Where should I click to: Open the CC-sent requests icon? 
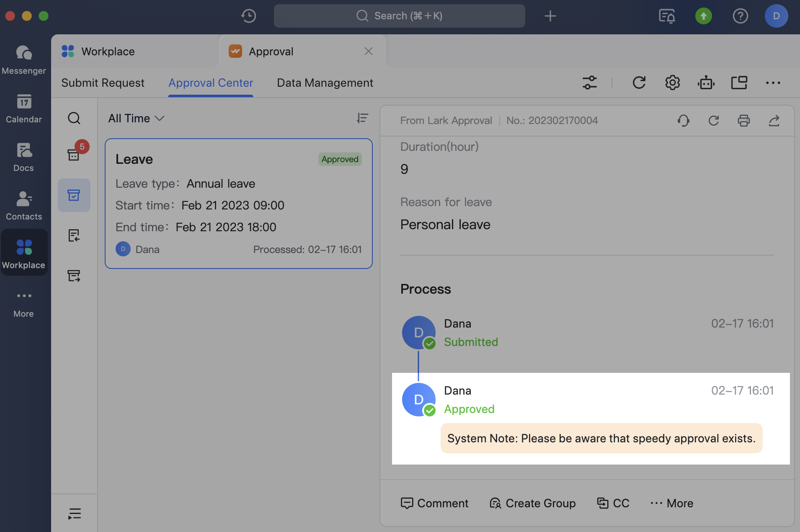74,276
